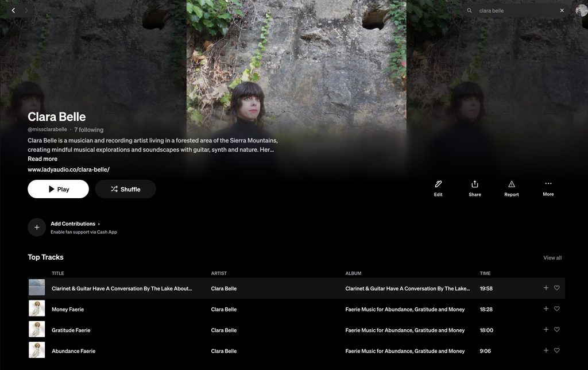Click the 18:28 track duration
588x370 pixels.
pos(486,310)
